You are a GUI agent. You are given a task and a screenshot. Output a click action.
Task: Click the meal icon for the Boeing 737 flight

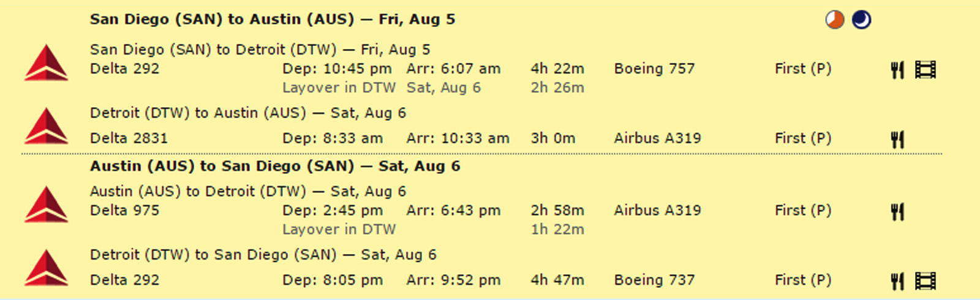tap(897, 281)
